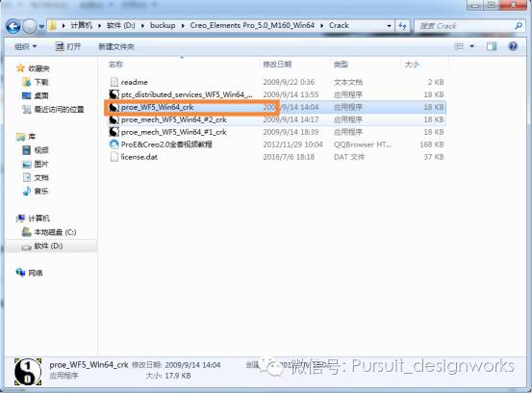Select the license.dat file icon
This screenshot has height=393, width=532.
[x=114, y=157]
